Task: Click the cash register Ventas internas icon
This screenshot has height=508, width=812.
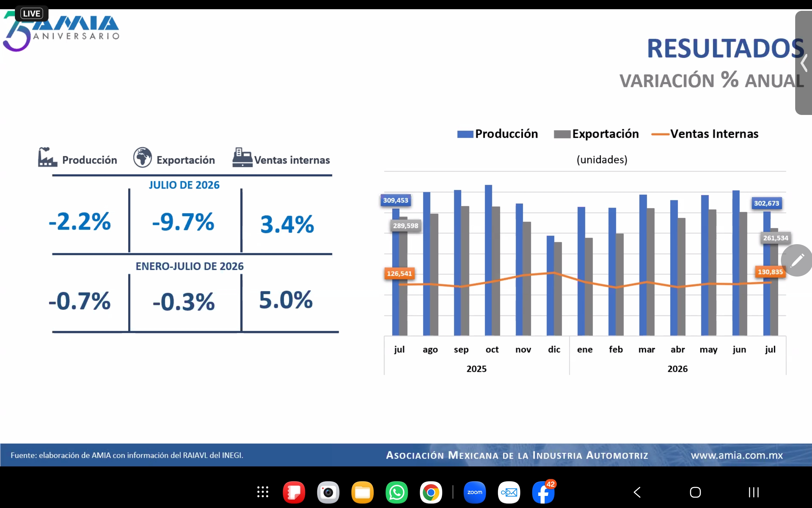Action: [x=242, y=157]
